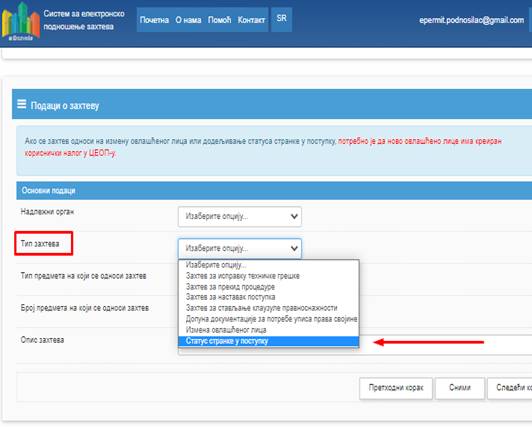This screenshot has width=532, height=427.
Task: Open the О нама menu item
Action: coord(188,20)
